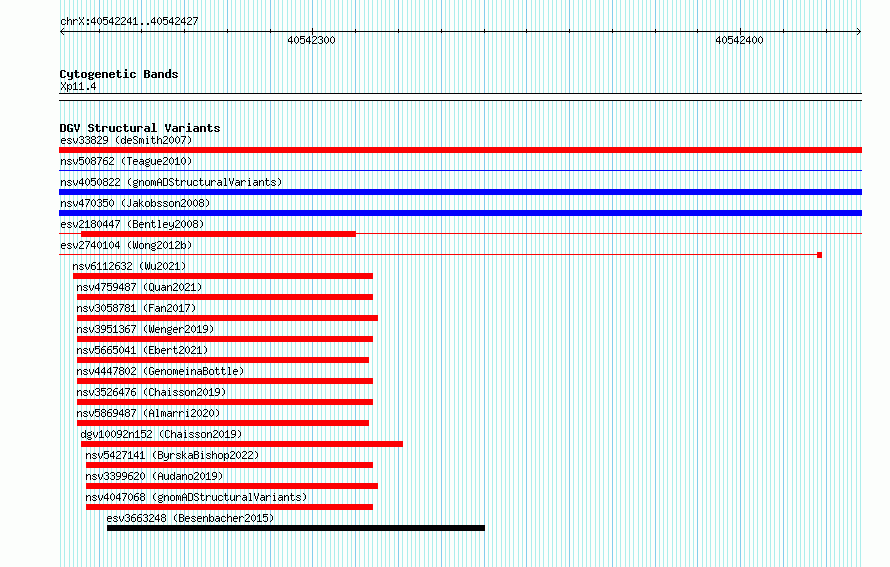Image resolution: width=890 pixels, height=567 pixels.
Task: Select the red nsv3526476 variant bar
Action: click(225, 402)
